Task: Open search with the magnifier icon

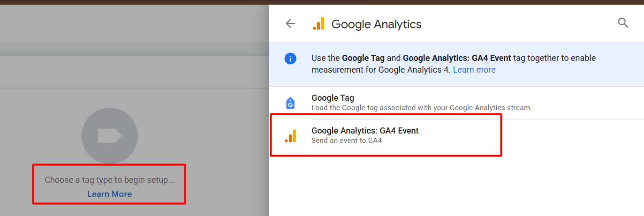Action: point(623,23)
